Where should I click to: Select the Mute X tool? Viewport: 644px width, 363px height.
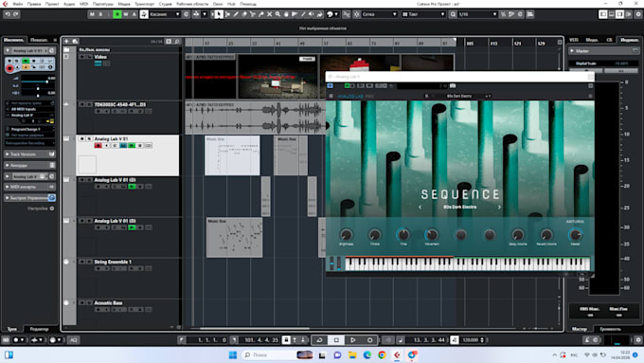coord(269,14)
